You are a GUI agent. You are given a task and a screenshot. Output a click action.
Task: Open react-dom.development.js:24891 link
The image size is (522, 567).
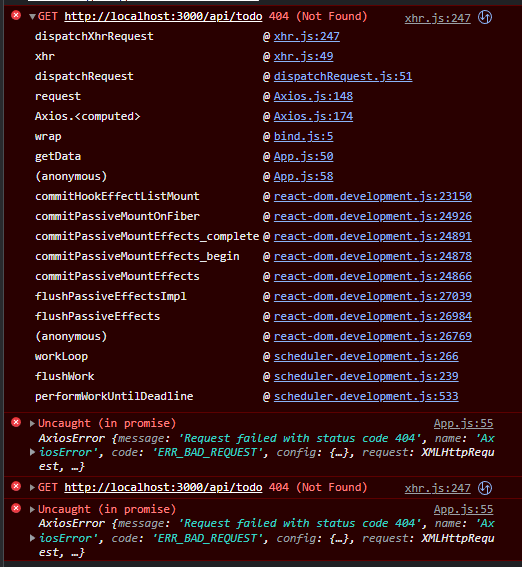[373, 236]
